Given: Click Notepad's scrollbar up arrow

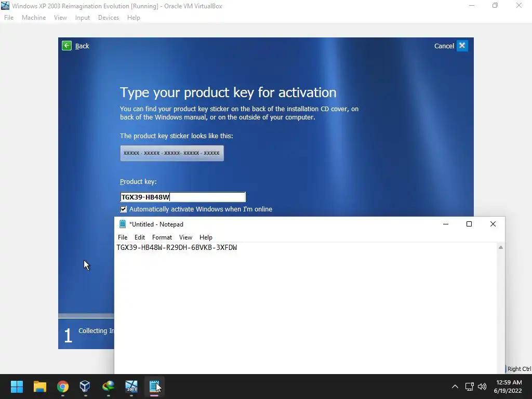Looking at the screenshot, I should tap(501, 247).
